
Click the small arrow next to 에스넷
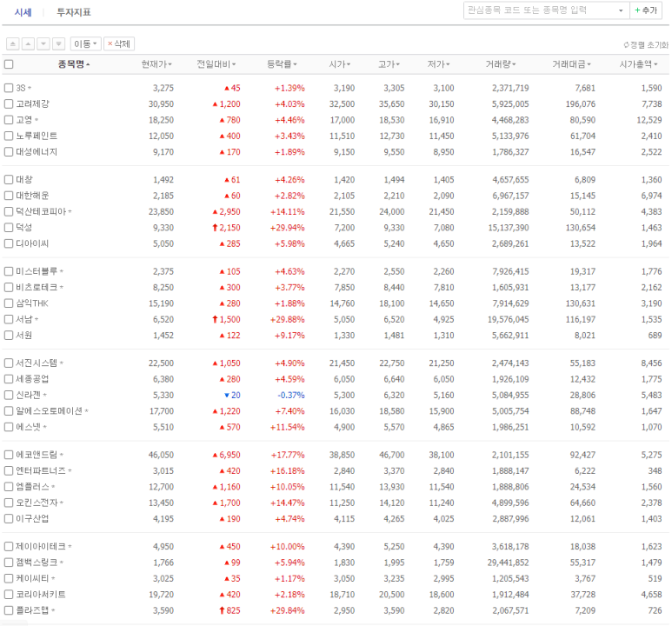[44, 428]
